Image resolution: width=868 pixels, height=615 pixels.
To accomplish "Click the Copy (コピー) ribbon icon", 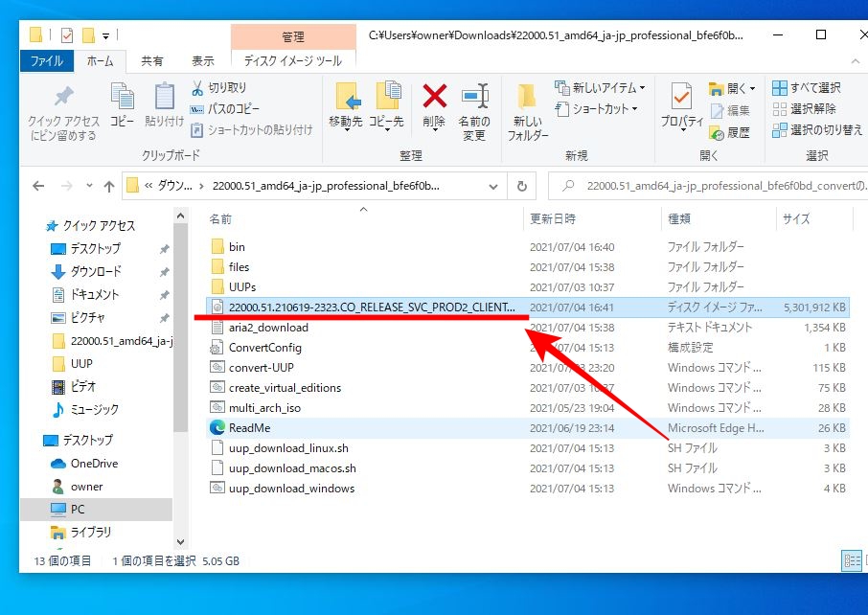I will (x=122, y=96).
